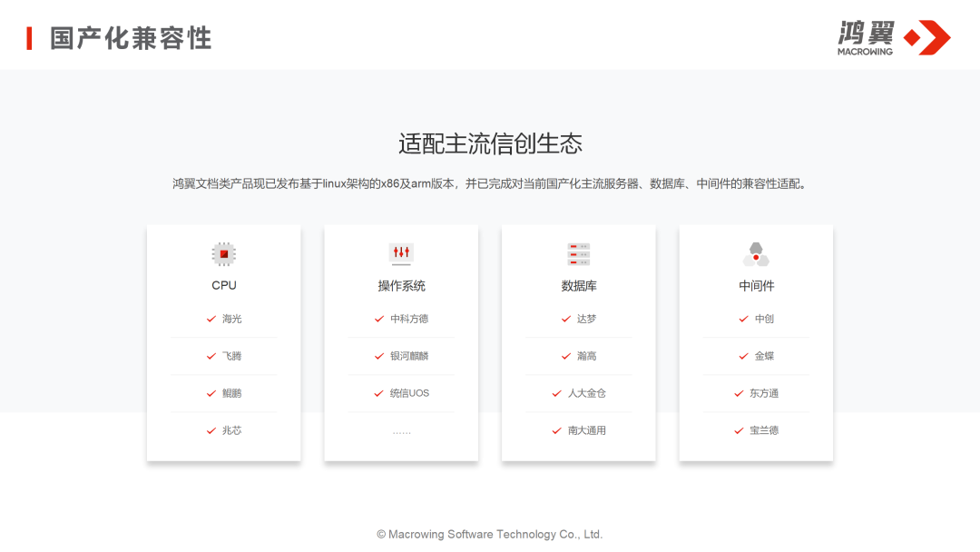Viewport: 980px width, 552px height.
Task: Click the 数据库 card heading
Action: (579, 286)
